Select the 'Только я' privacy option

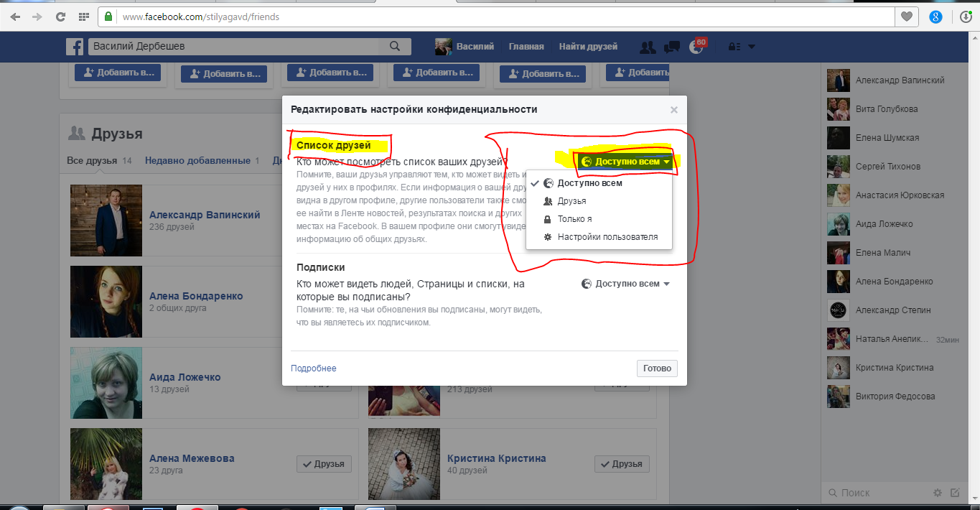pos(574,219)
